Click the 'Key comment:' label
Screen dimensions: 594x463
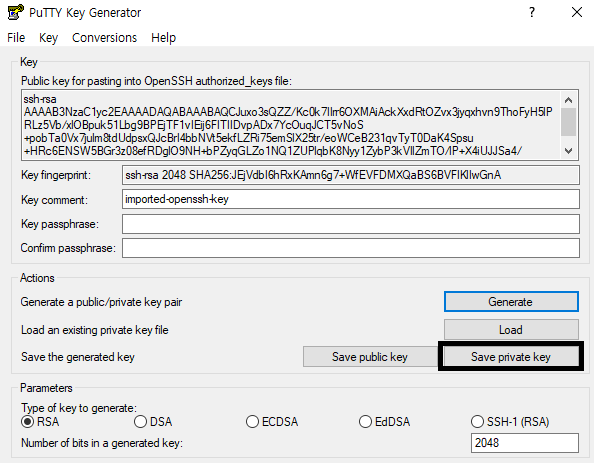pos(54,200)
